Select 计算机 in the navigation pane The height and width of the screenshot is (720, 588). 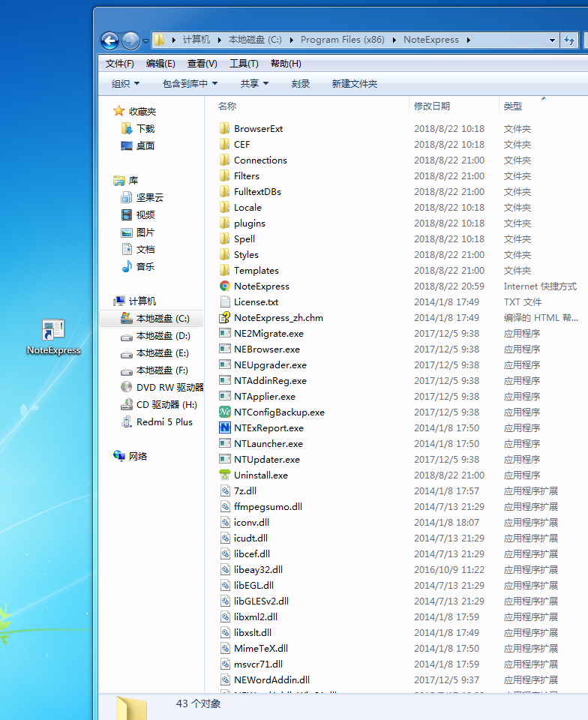pyautogui.click(x=134, y=301)
